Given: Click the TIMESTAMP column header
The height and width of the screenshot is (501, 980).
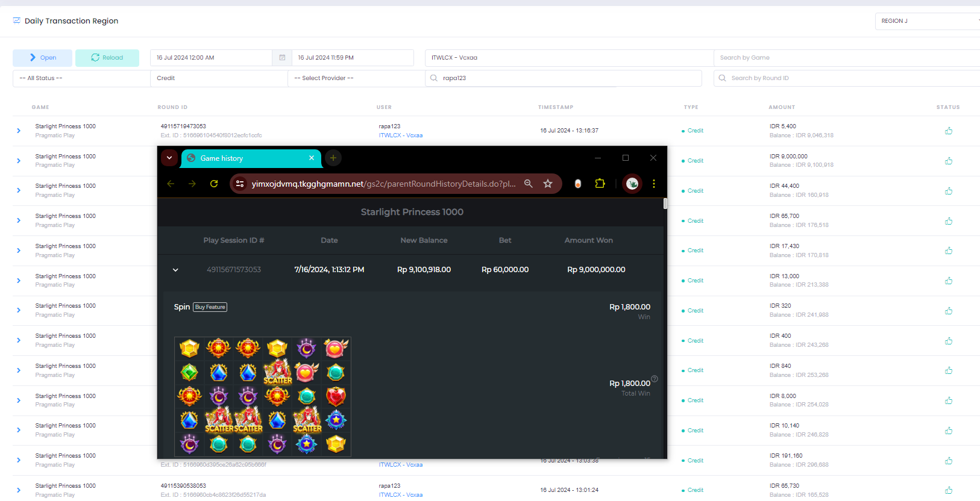Looking at the screenshot, I should (556, 107).
